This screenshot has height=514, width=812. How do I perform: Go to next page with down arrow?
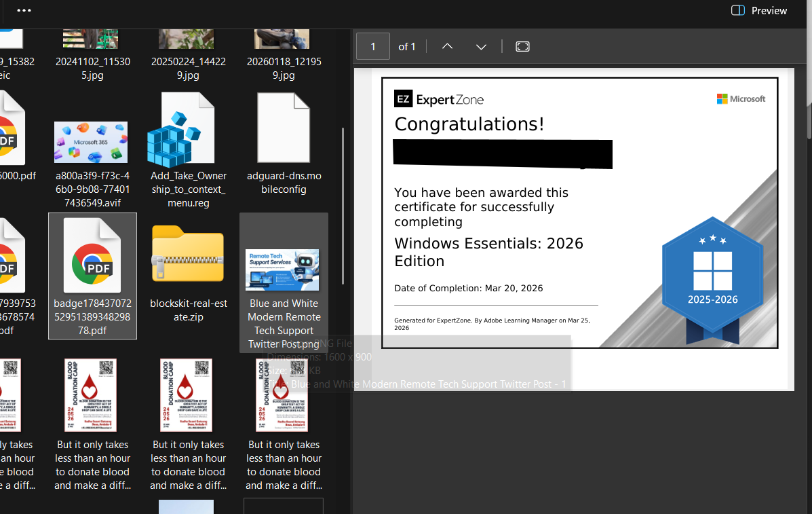(481, 47)
